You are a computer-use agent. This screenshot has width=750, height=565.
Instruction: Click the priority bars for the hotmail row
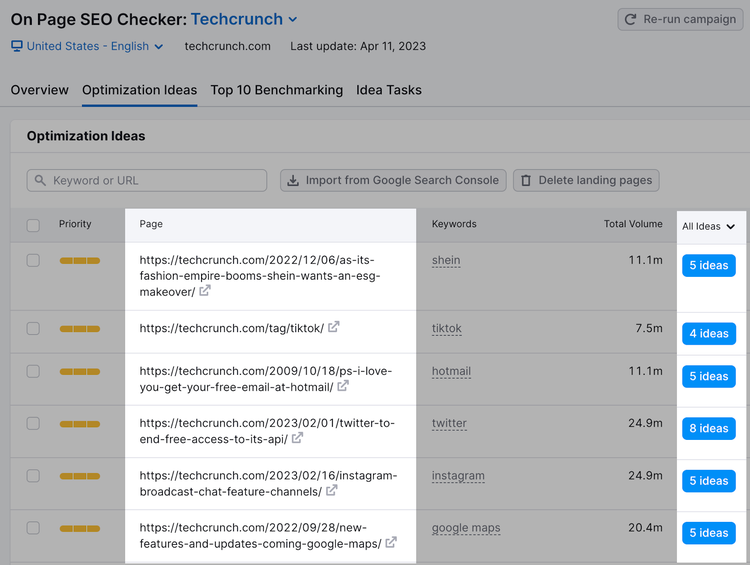point(80,372)
